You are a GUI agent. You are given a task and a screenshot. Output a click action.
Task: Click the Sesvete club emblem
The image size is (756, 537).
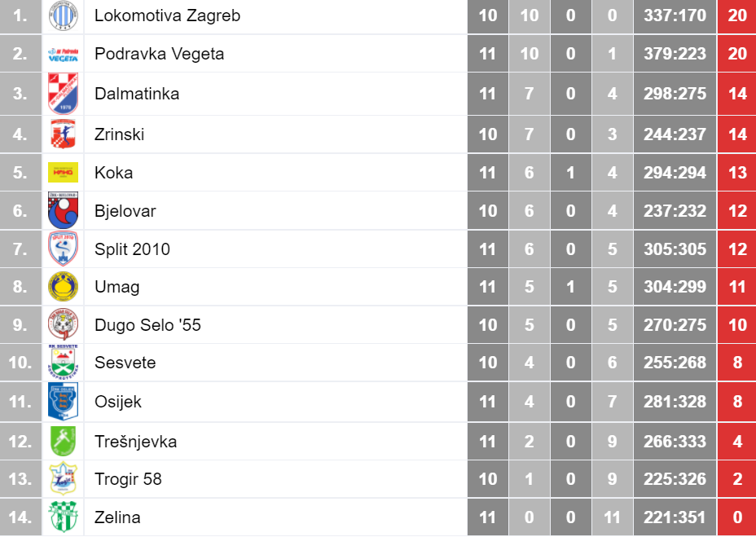(x=64, y=363)
